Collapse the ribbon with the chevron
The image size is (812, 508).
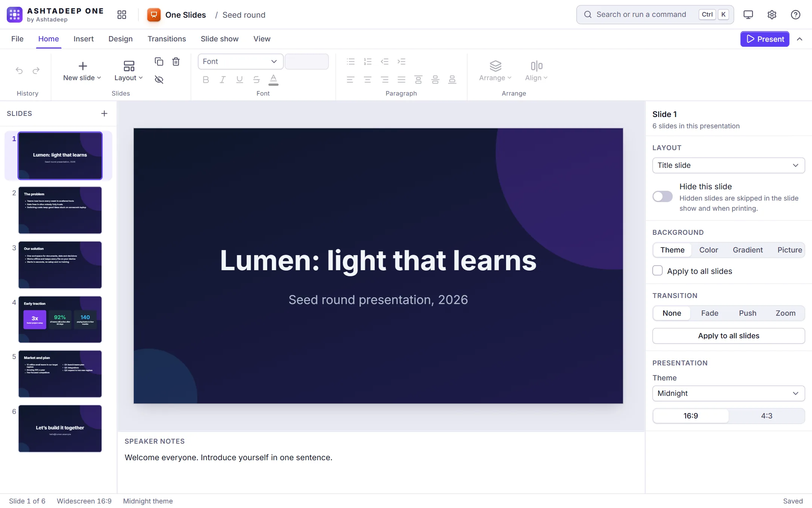[x=800, y=39]
